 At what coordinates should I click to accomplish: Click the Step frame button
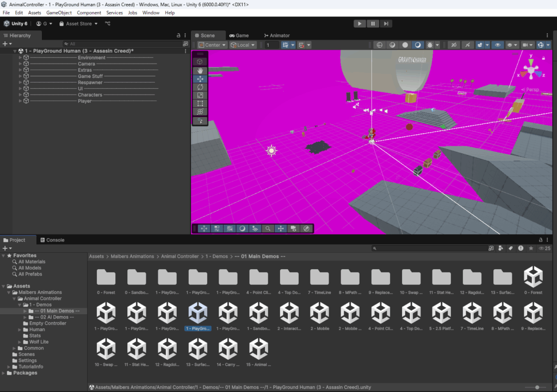tap(386, 23)
